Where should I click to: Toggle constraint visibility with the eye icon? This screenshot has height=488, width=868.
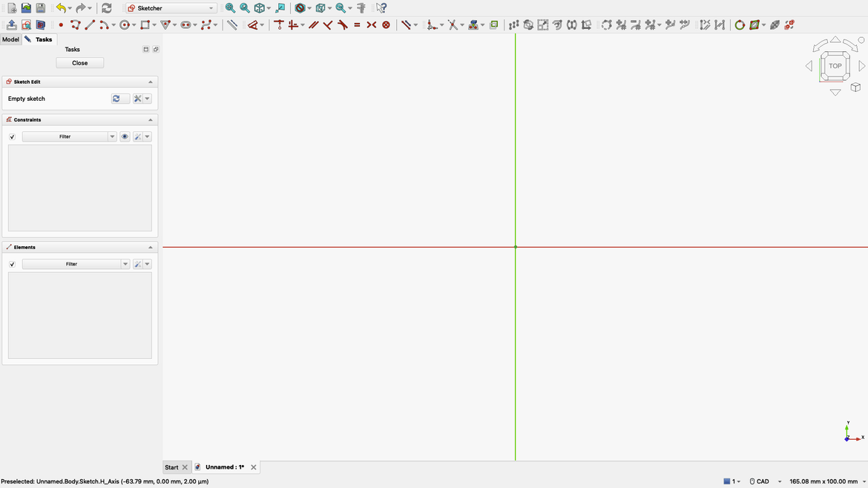[x=125, y=136]
